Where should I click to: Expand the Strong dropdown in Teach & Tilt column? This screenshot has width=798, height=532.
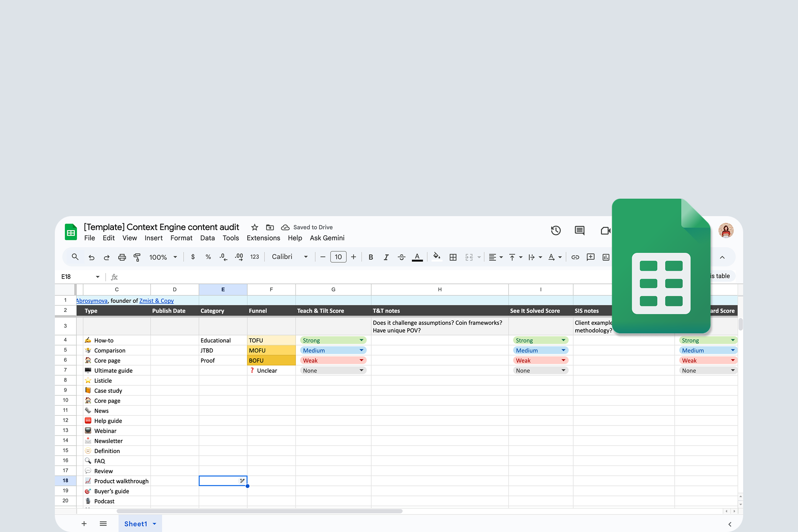[361, 340]
